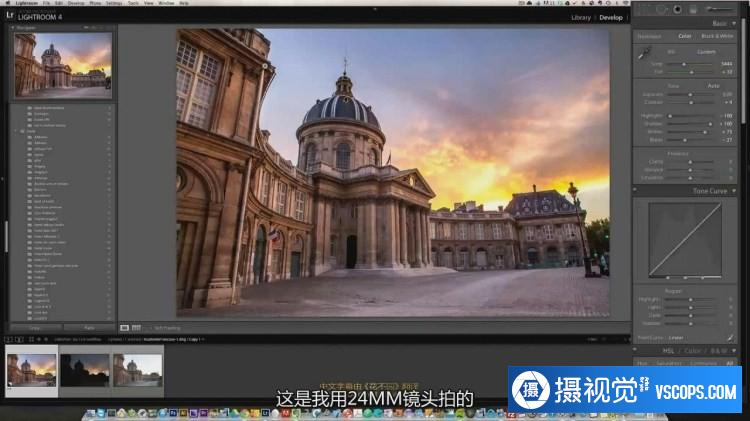Click the Contrast slider handle
This screenshot has height=421, width=750.
[x=690, y=102]
